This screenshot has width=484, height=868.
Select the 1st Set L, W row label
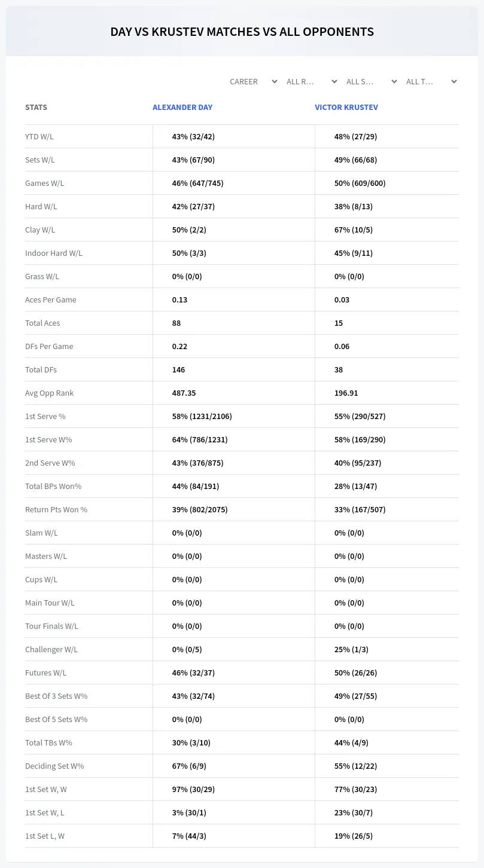45,836
